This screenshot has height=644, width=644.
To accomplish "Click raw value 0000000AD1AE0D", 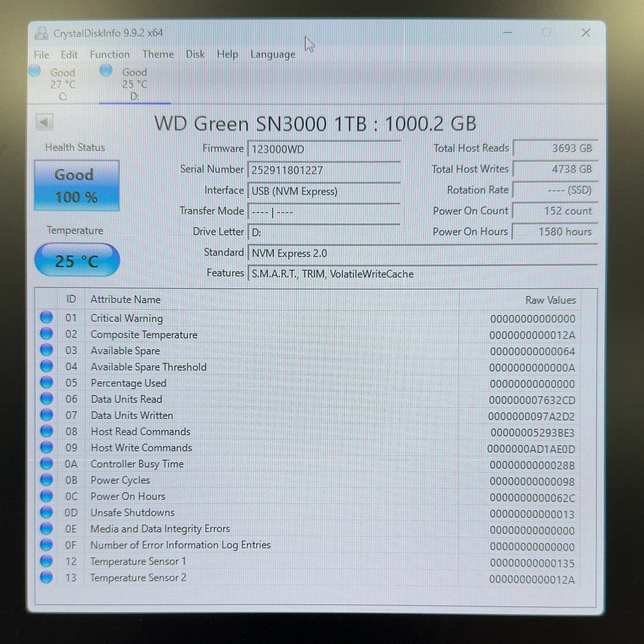I will (531, 449).
